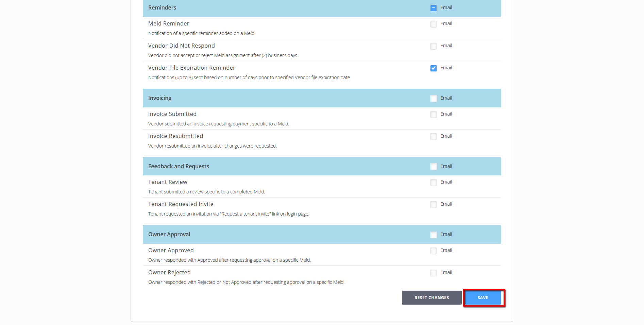
Task: Enable Email for Owner Approved
Action: (433, 251)
